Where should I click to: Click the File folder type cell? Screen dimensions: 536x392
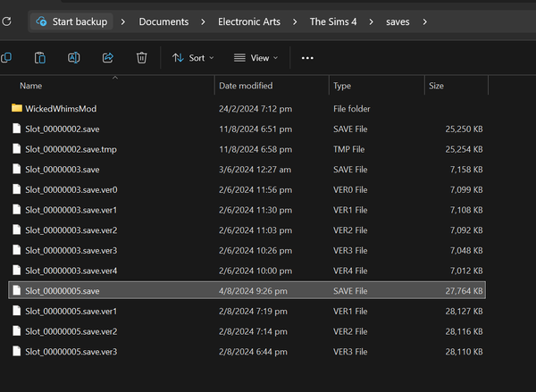[351, 109]
